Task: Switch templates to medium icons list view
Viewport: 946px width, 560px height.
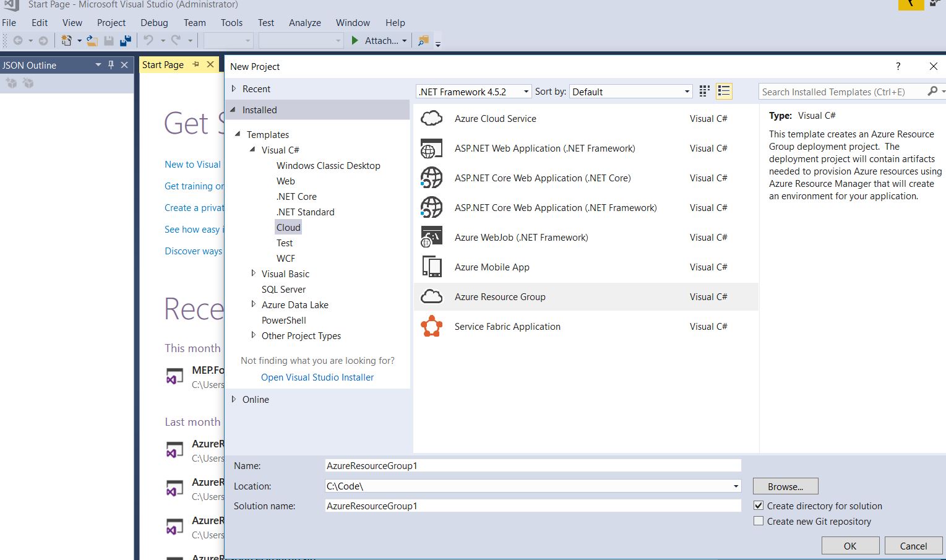Action: pos(724,92)
